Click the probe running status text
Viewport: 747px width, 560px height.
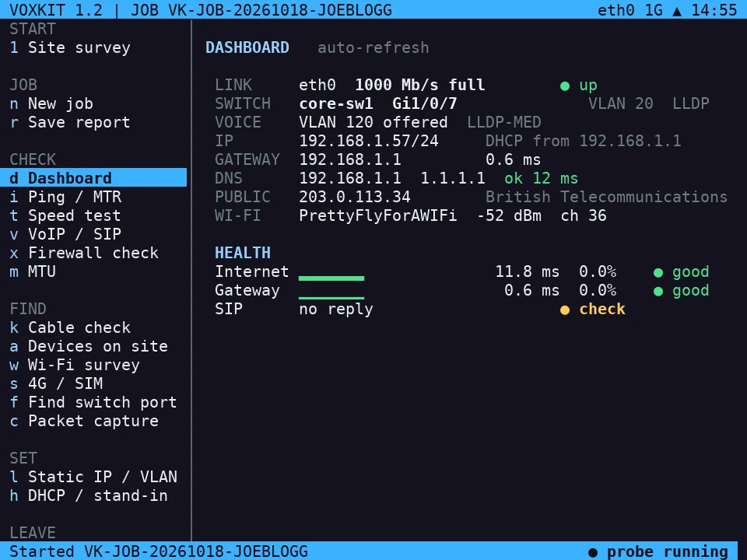point(668,552)
